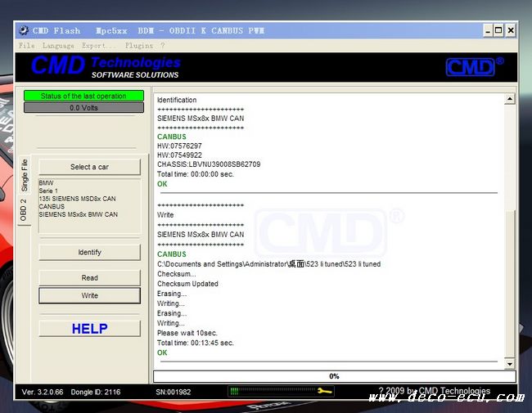Select the 'BMW' line in car info
The image size is (532, 413).
pos(46,182)
